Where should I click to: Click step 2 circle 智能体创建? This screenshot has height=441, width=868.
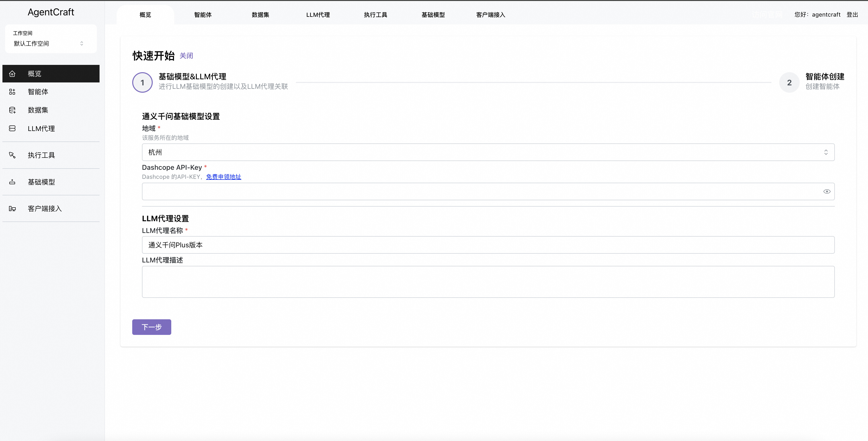(789, 82)
